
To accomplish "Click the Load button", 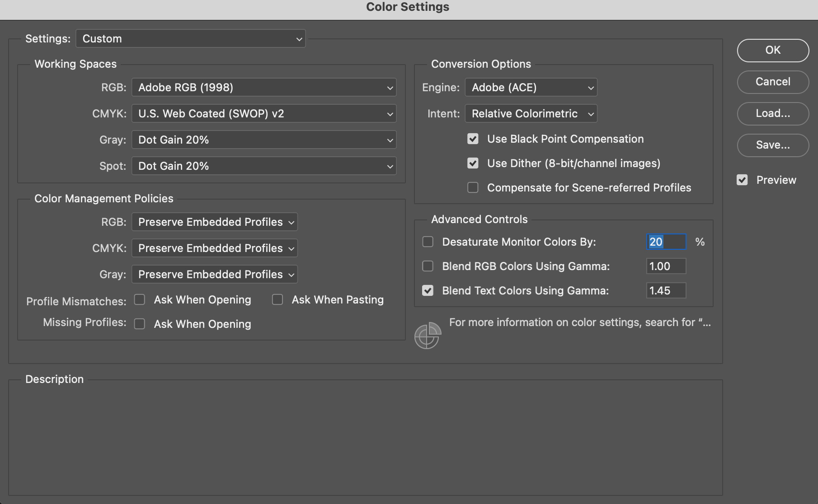I will point(772,113).
